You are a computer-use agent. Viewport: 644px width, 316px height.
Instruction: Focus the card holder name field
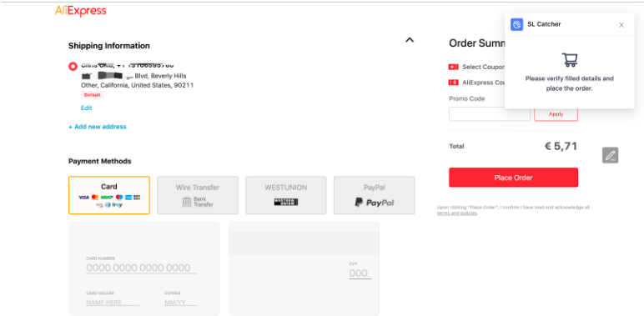coord(113,303)
